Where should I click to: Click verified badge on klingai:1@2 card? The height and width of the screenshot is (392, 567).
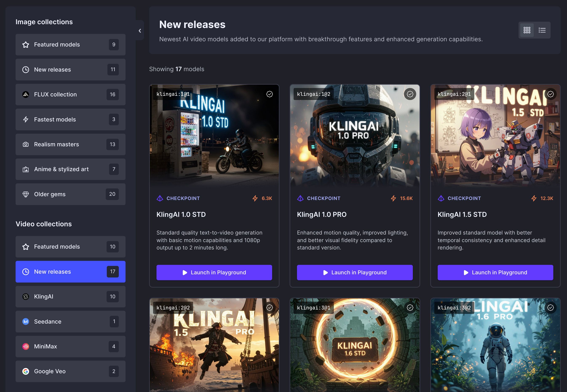(x=410, y=94)
